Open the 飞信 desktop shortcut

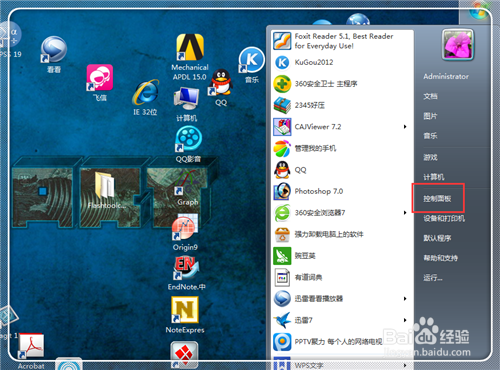coord(100,83)
